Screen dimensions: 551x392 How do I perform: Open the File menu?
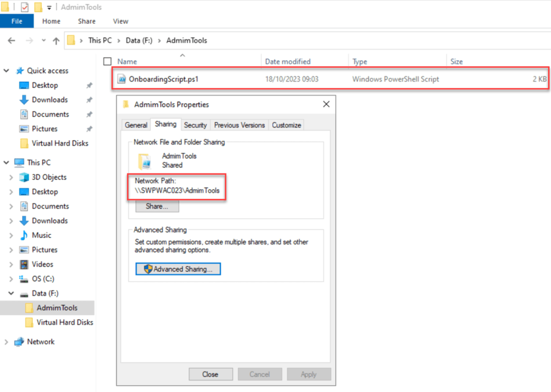(17, 21)
